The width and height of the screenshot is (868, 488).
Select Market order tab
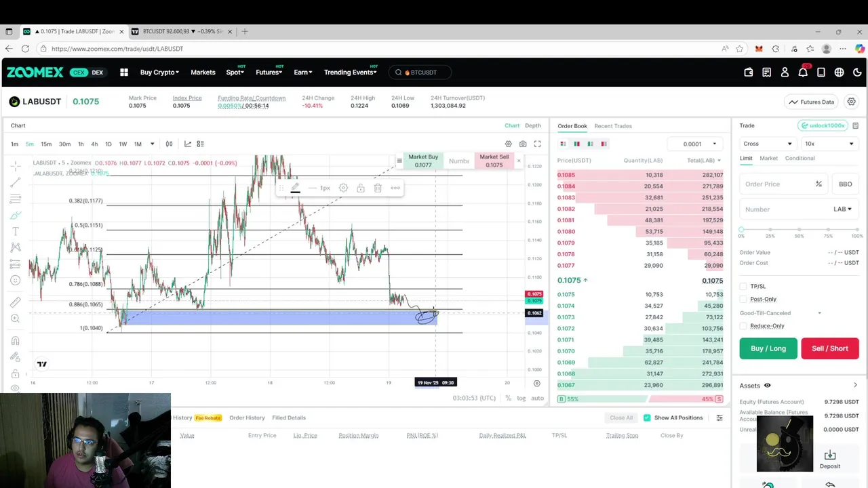[x=768, y=158]
